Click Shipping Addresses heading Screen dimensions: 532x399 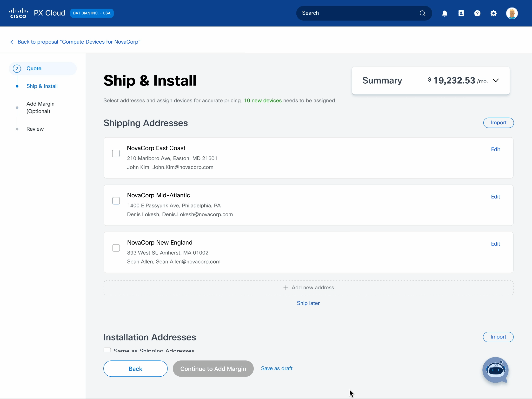(146, 123)
